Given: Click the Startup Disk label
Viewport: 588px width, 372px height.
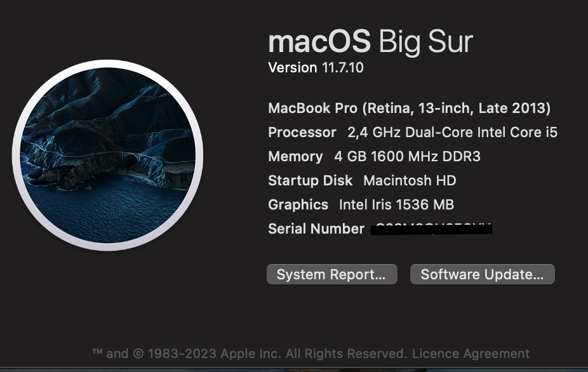Looking at the screenshot, I should point(310,180).
